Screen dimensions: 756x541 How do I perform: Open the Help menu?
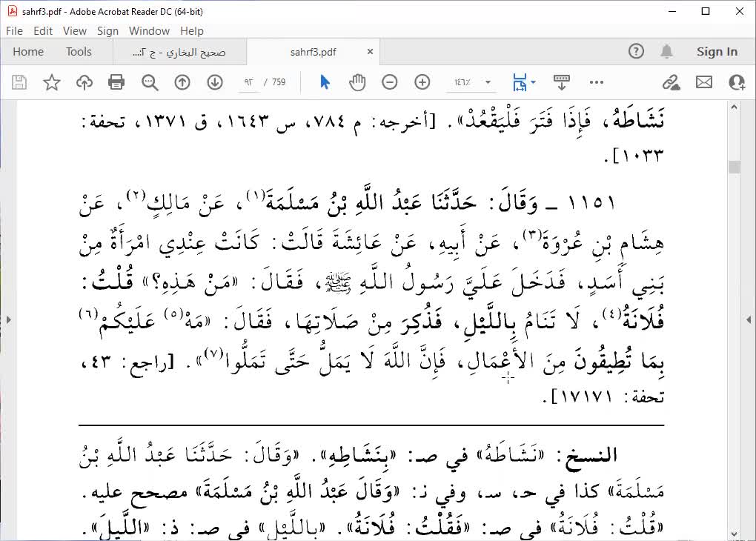click(x=192, y=31)
